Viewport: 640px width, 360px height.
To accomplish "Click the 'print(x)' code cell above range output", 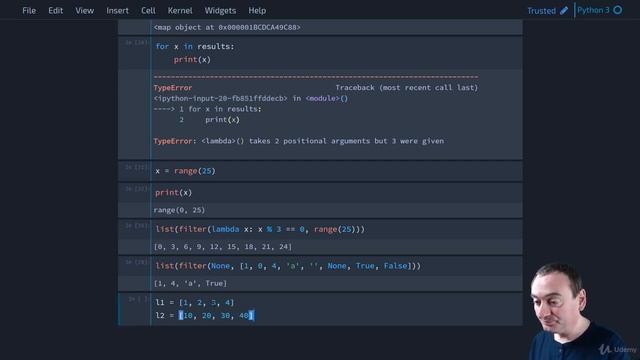I will pos(337,193).
